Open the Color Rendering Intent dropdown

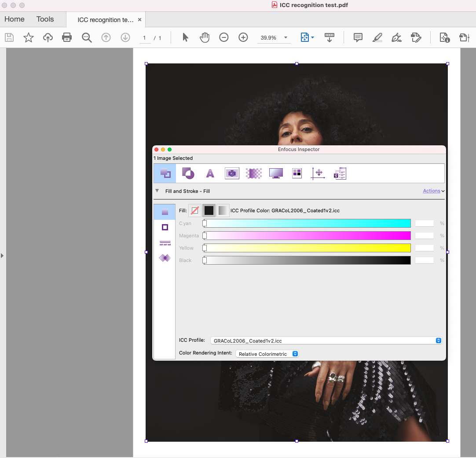267,354
